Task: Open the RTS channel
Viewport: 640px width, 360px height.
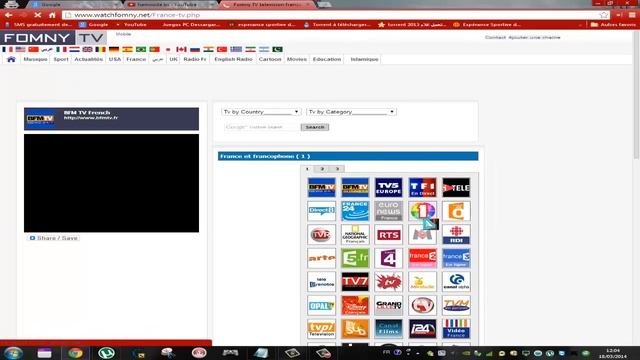Action: point(388,235)
